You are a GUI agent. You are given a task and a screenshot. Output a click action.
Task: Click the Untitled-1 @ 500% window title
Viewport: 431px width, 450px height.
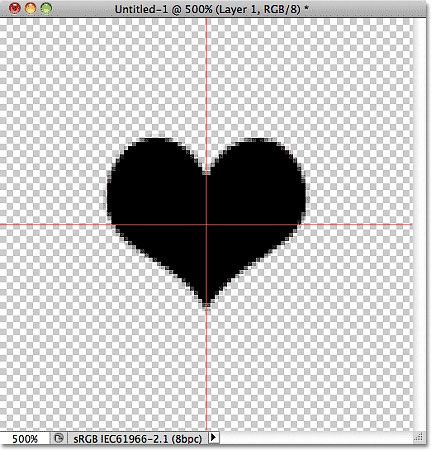[211, 9]
